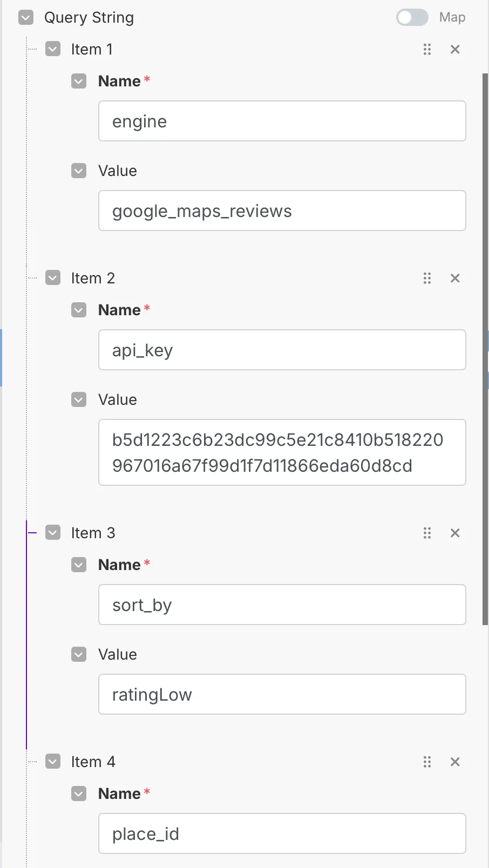Image resolution: width=489 pixels, height=868 pixels.
Task: Click the drag handle of Item 2
Action: point(427,279)
